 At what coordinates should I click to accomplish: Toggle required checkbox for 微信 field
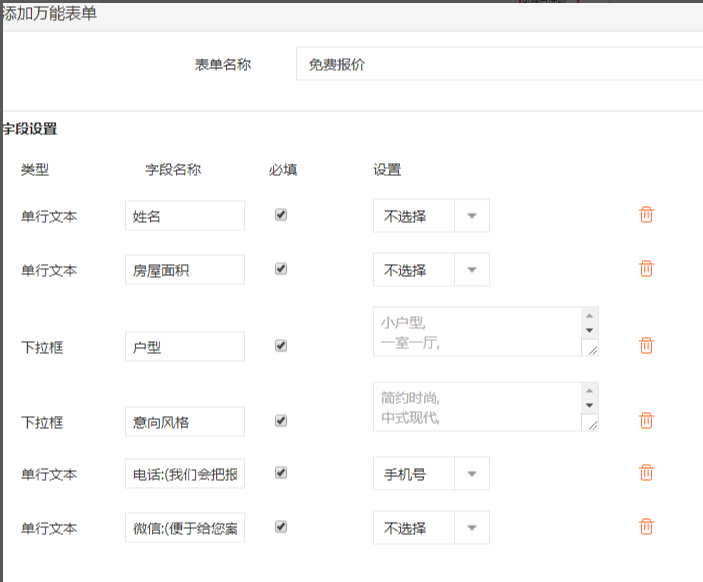281,526
